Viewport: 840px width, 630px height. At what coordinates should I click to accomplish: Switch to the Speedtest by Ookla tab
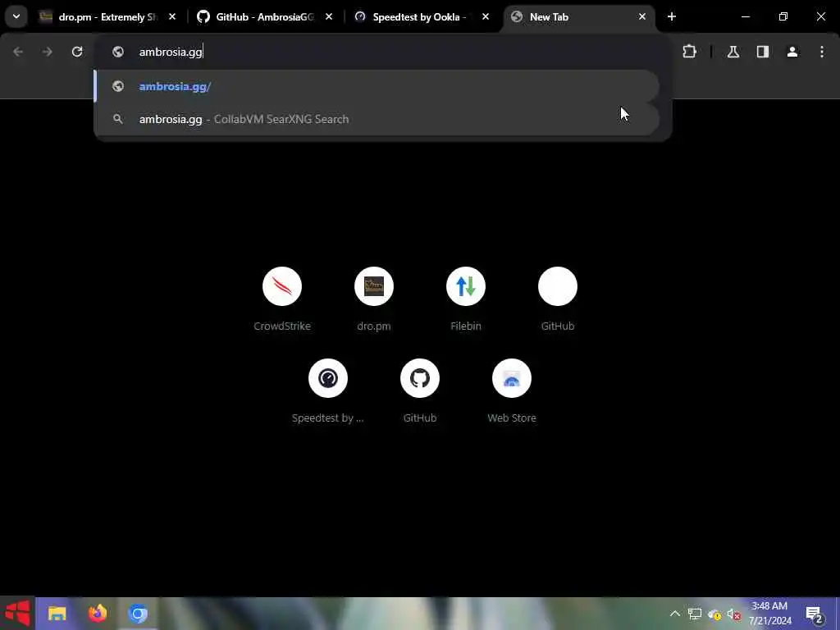(422, 16)
